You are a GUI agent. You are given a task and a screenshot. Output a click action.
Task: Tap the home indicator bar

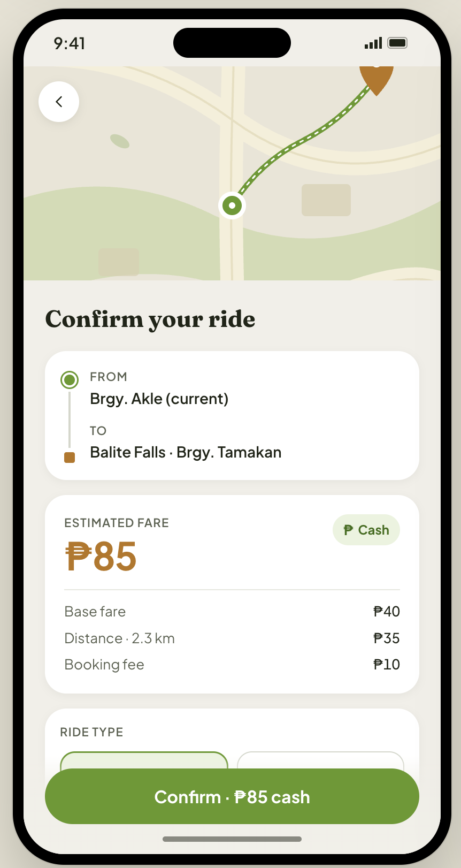click(x=232, y=839)
